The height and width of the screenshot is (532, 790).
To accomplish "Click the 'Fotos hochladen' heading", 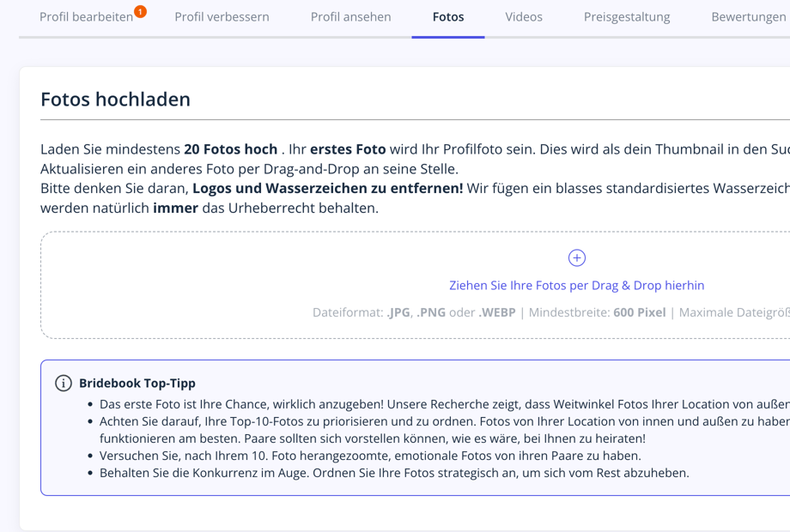I will pos(115,100).
